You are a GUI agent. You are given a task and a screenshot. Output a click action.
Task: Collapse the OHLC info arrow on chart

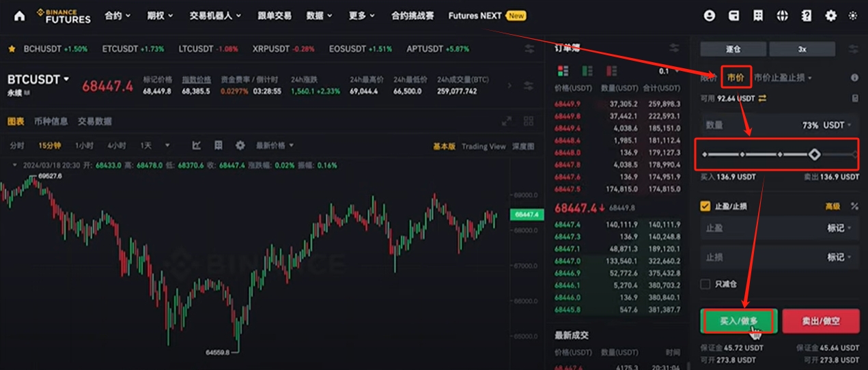[14, 165]
